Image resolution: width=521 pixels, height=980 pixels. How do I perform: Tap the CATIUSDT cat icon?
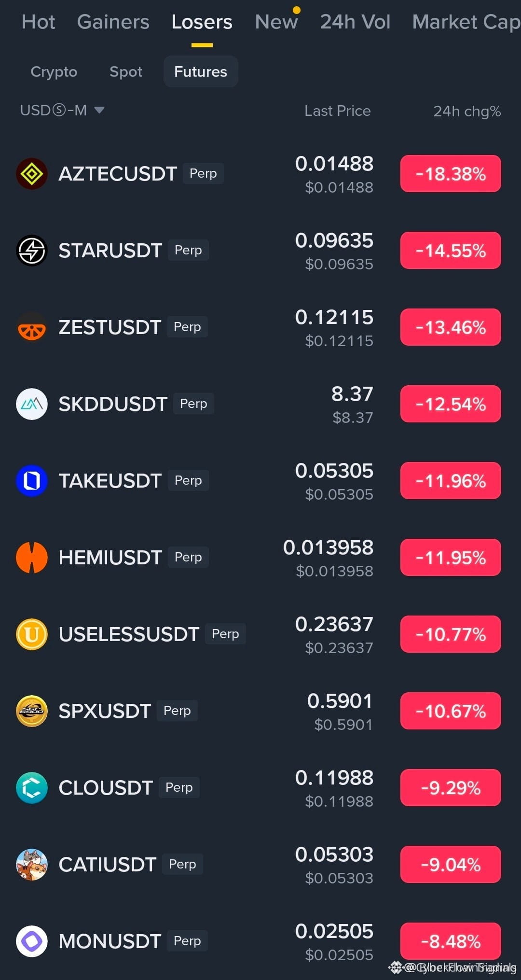pos(32,865)
